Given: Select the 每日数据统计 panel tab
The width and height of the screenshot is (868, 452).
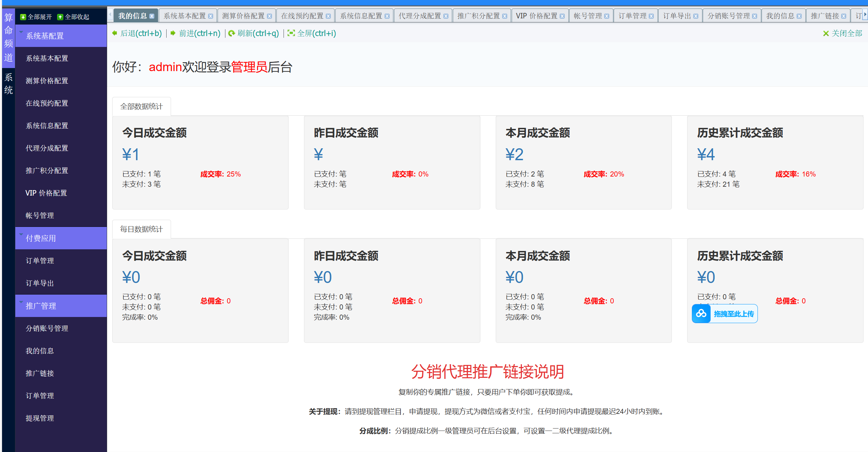Looking at the screenshot, I should tap(141, 229).
